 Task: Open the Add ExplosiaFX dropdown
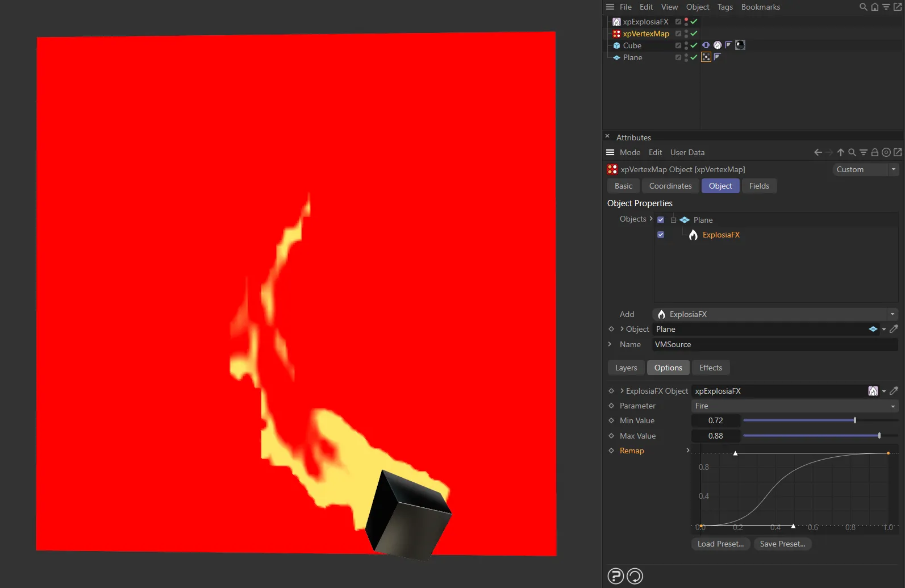click(775, 314)
